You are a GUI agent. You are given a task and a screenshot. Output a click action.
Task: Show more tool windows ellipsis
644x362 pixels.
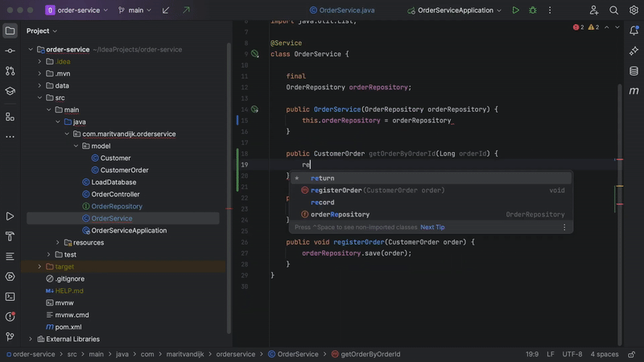click(x=10, y=137)
